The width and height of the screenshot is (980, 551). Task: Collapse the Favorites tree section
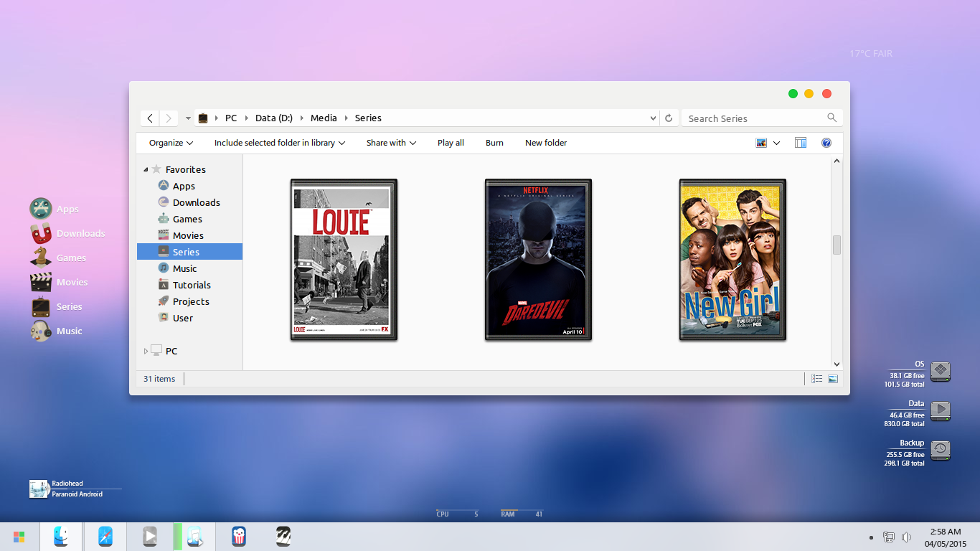click(x=146, y=170)
